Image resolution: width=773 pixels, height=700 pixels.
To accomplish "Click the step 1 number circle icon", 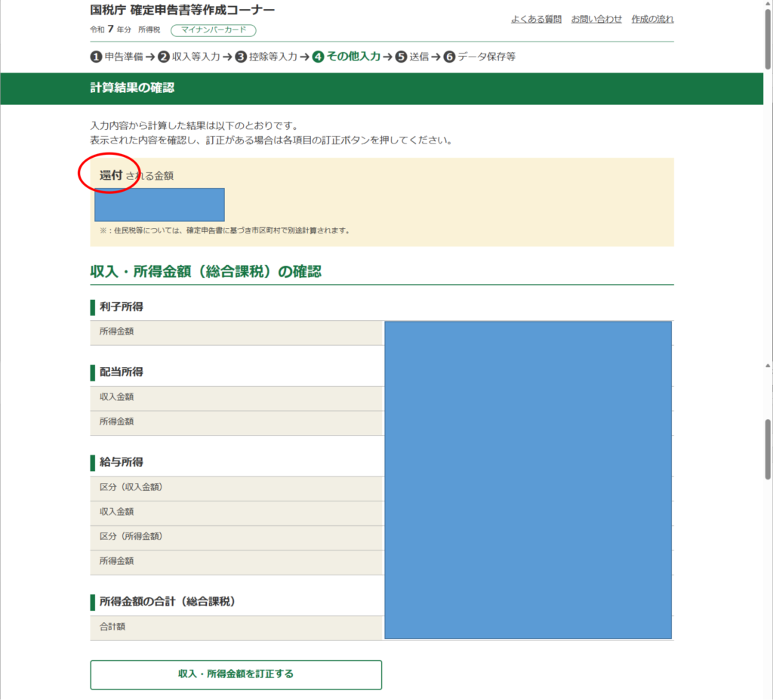I will [96, 57].
